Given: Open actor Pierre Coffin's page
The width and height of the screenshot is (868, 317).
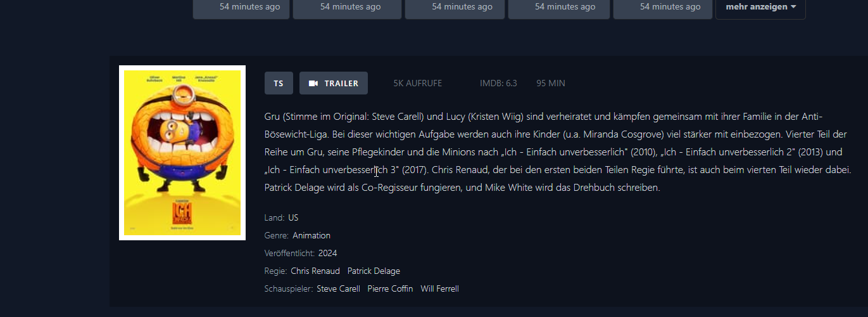Looking at the screenshot, I should (390, 288).
